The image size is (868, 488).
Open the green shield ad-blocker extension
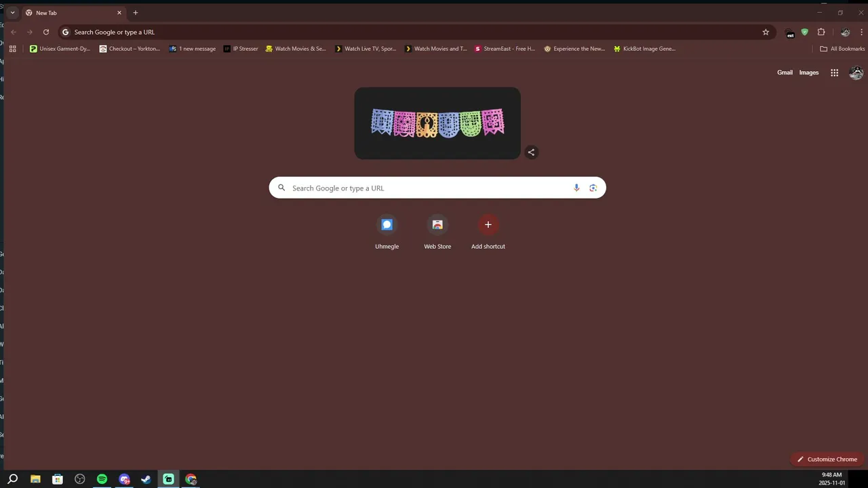coord(805,32)
